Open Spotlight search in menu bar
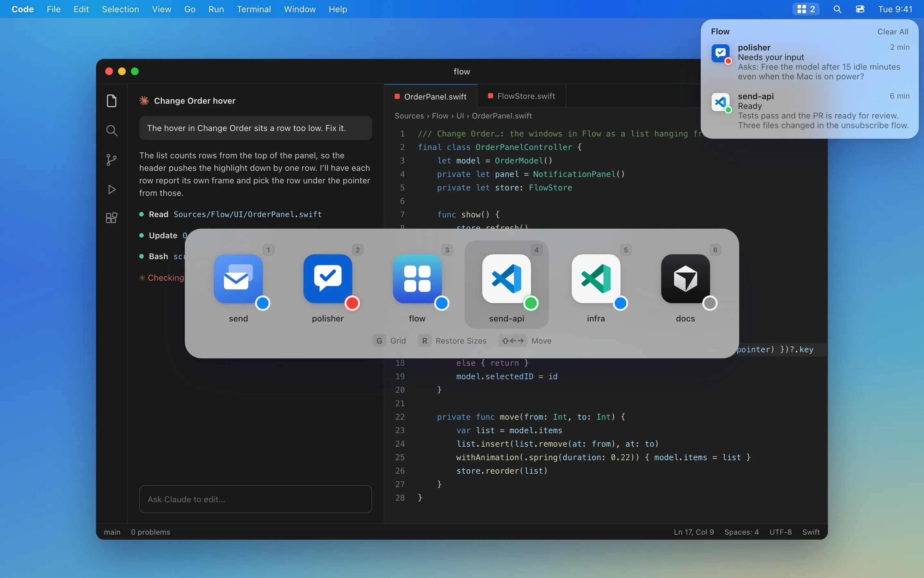This screenshot has height=578, width=924. click(x=837, y=9)
